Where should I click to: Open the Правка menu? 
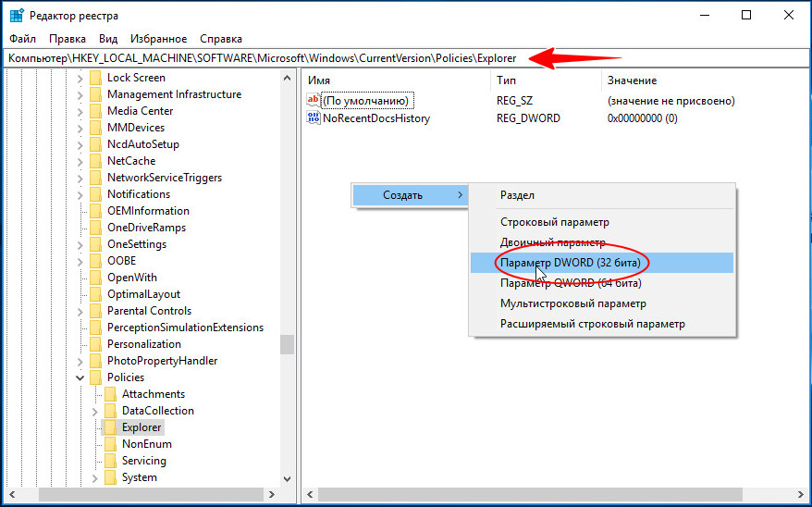(68, 39)
